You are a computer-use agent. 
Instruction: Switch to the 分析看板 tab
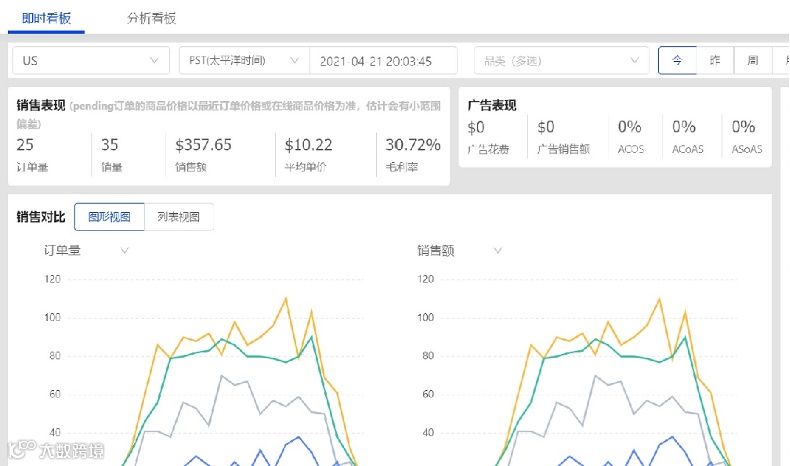point(151,19)
